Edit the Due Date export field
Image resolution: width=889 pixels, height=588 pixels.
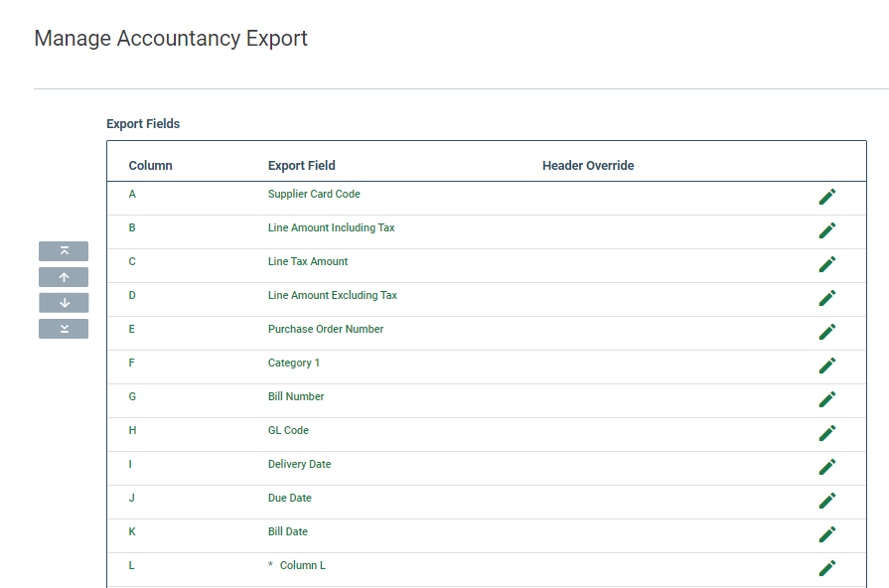click(x=826, y=501)
